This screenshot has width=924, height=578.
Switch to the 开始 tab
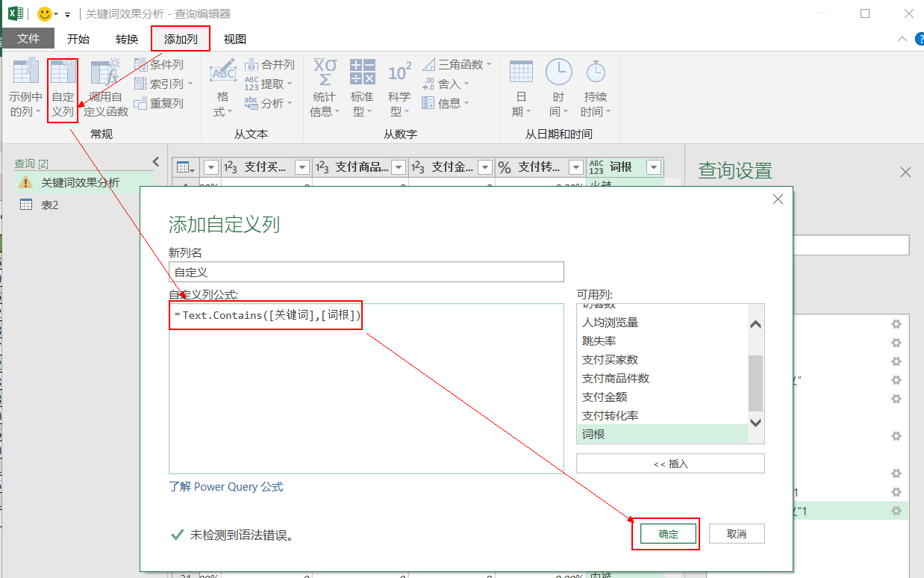coord(78,39)
